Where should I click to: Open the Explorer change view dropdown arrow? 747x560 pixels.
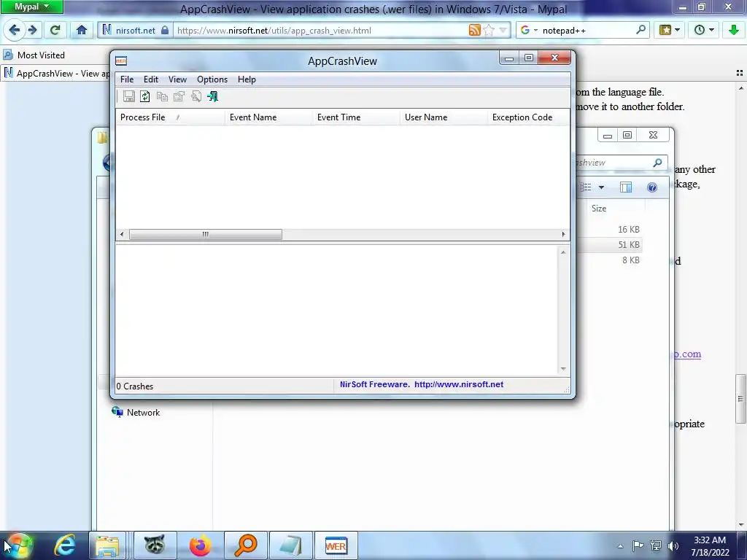coord(601,187)
